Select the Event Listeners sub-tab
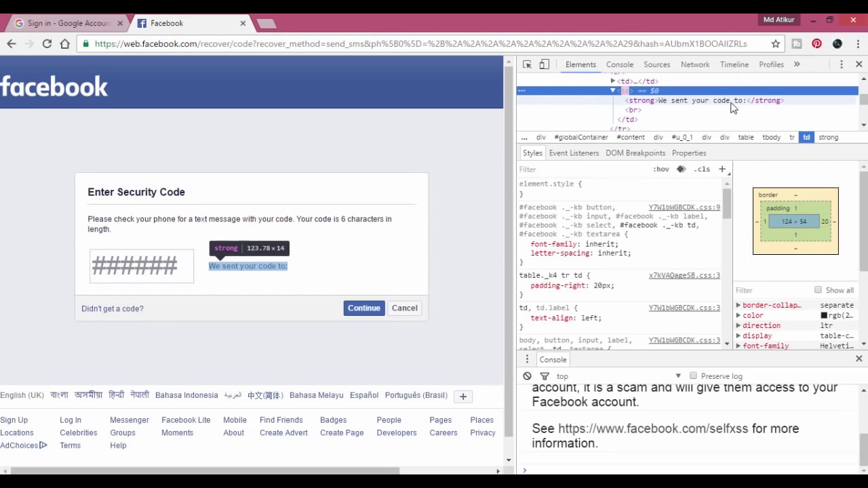Screen dimensions: 868x488 [574, 153]
